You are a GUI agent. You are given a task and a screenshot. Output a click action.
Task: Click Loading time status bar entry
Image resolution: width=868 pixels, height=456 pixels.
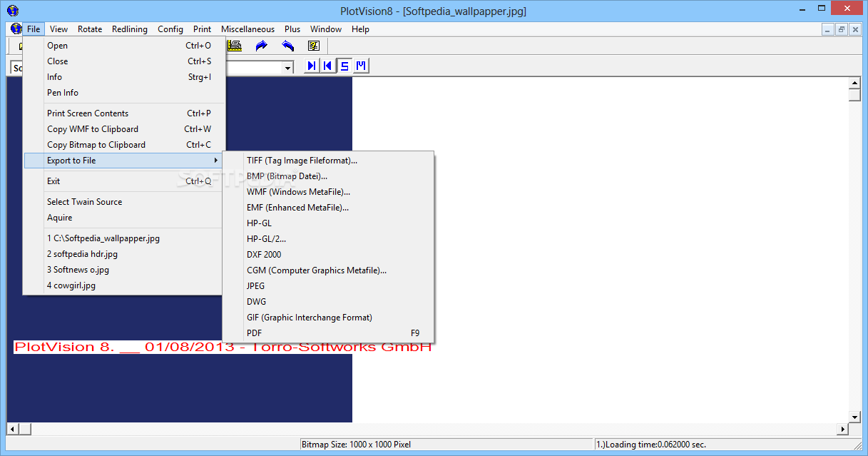(x=650, y=445)
